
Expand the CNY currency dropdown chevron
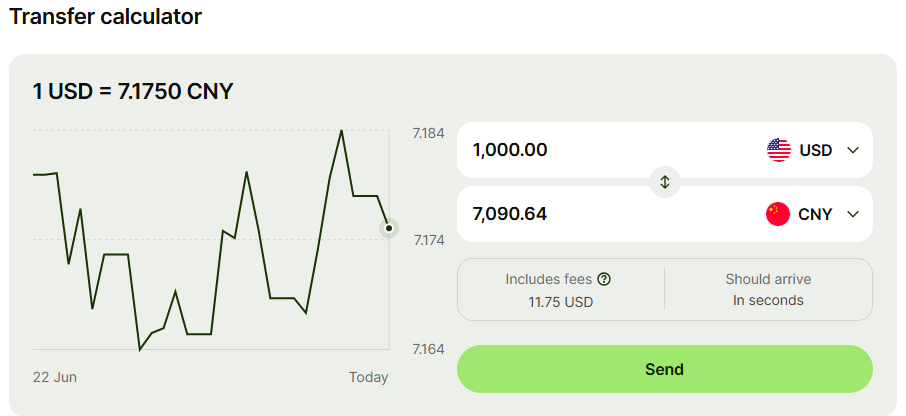coord(853,214)
